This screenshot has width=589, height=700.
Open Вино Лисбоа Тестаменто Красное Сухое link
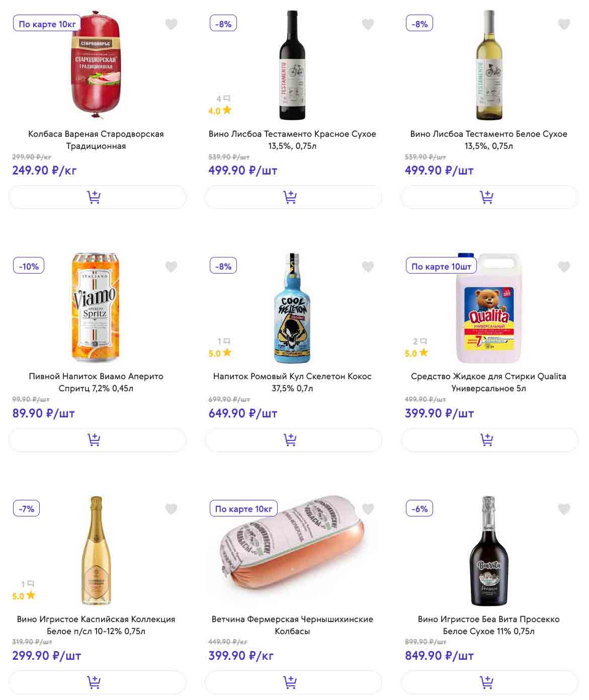coord(292,140)
